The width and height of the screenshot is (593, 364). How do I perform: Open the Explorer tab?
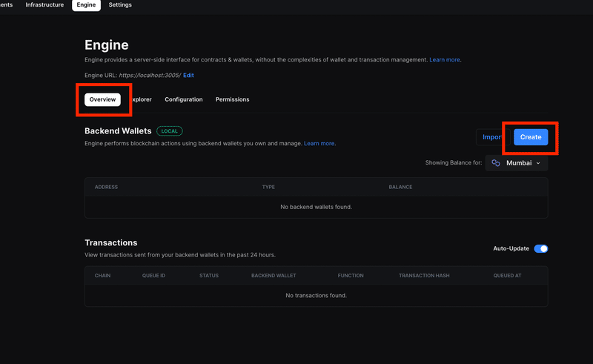(x=142, y=99)
